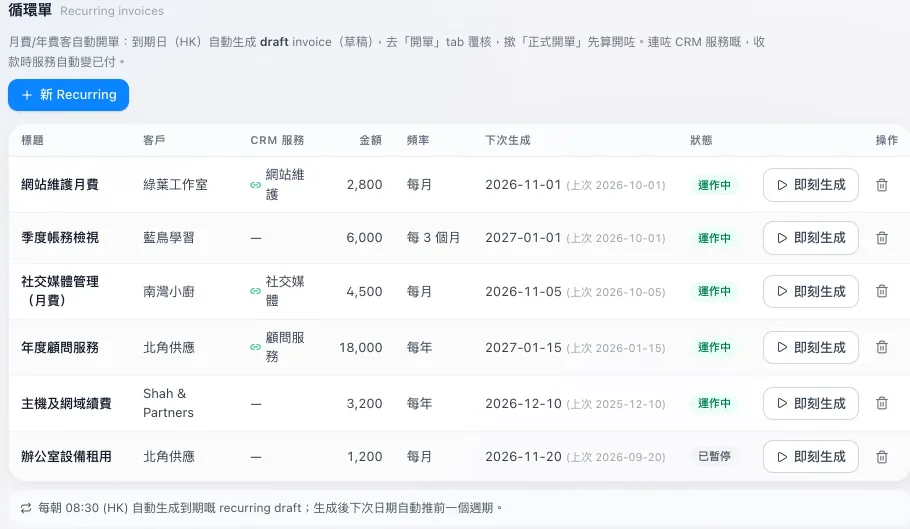This screenshot has height=529, width=910.
Task: Click the CRM link icon for 社交媒體
Action: point(255,291)
